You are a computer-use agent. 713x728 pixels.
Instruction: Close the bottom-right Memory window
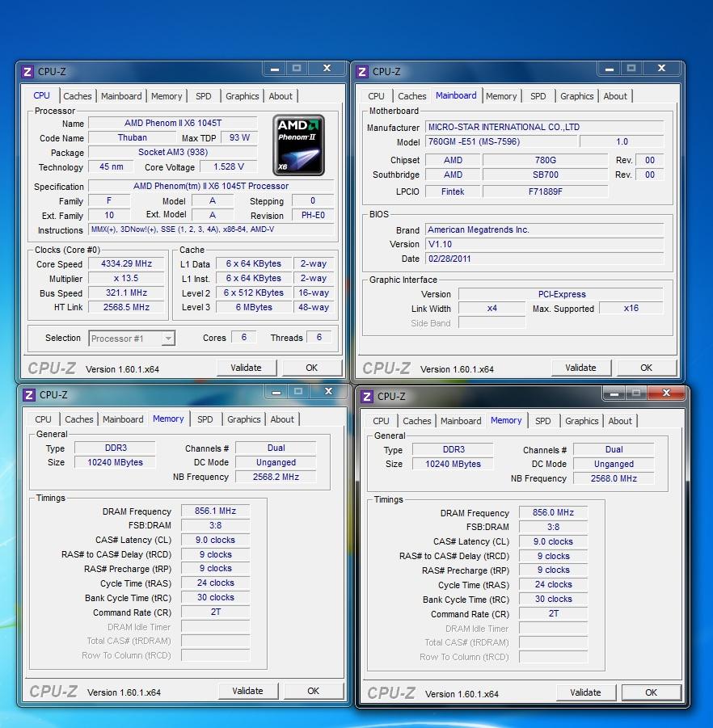pyautogui.click(x=666, y=393)
